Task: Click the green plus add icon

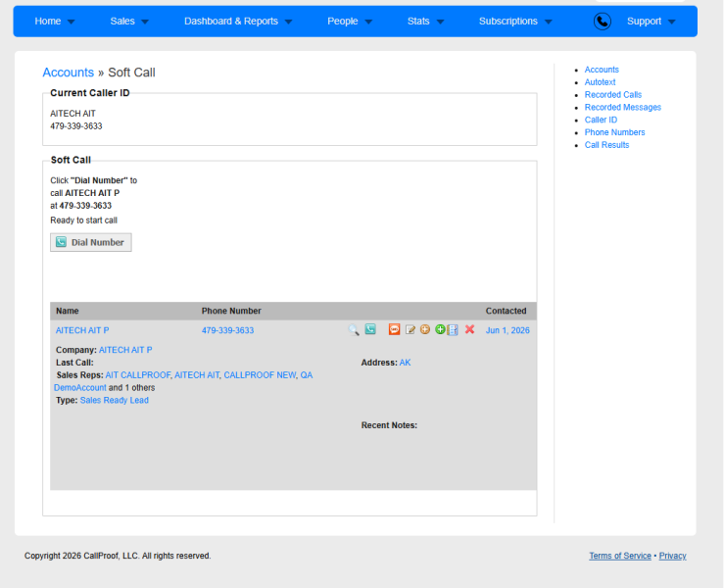Action: (440, 329)
